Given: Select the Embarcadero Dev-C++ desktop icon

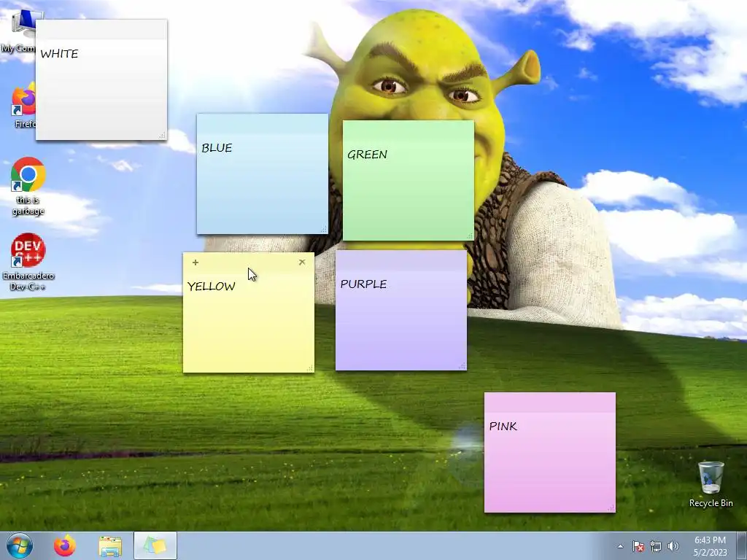Looking at the screenshot, I should click(28, 262).
